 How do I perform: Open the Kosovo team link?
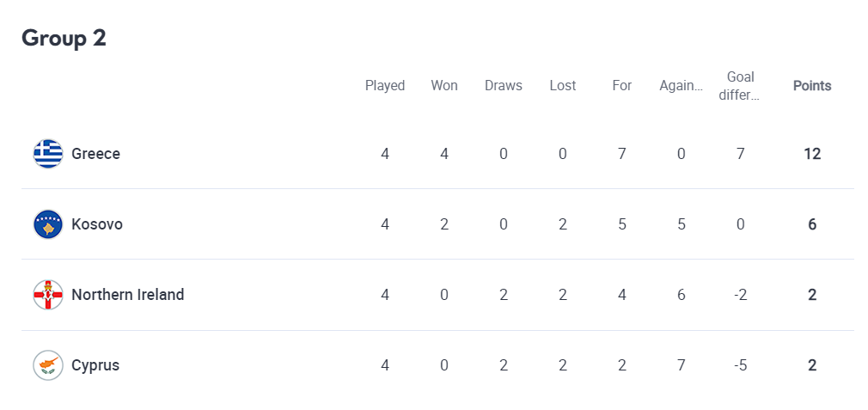(x=97, y=224)
